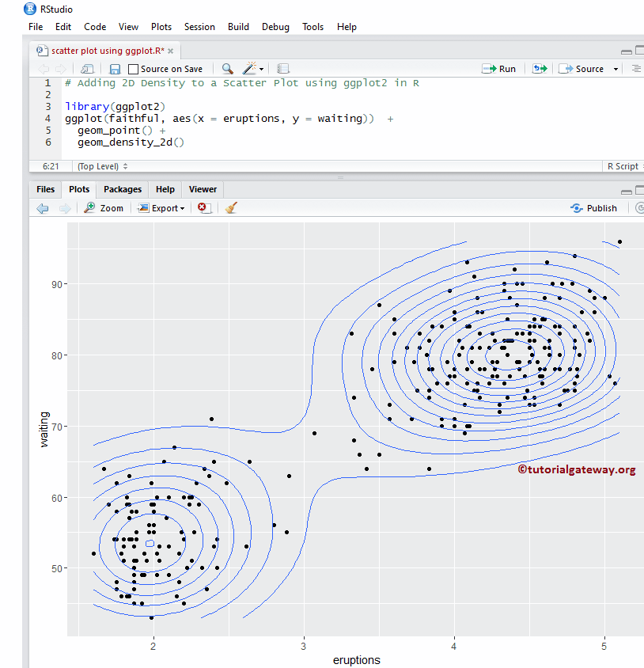The height and width of the screenshot is (668, 644).
Task: Open the R Script file type selector
Action: click(623, 166)
